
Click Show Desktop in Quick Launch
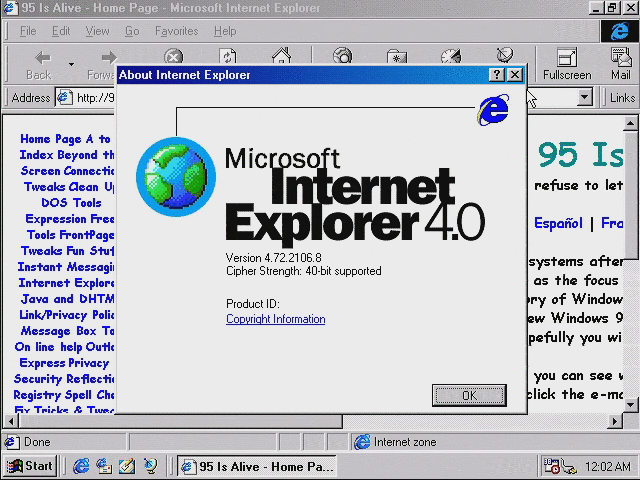[127, 466]
